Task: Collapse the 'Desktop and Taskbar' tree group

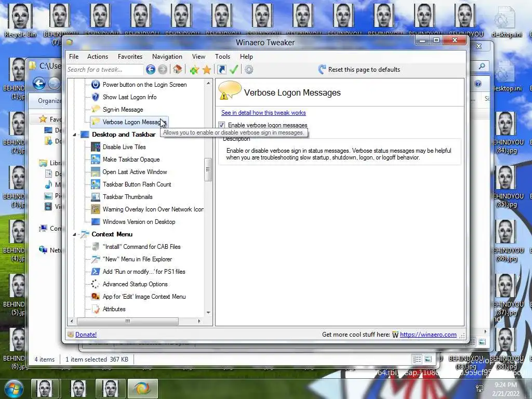Action: [x=74, y=135]
